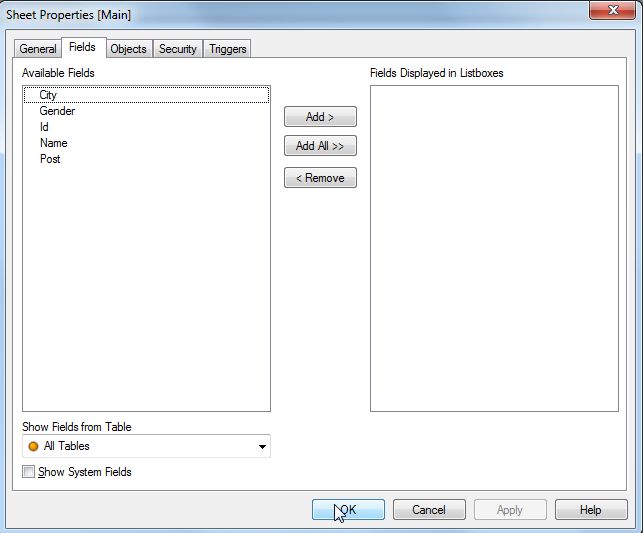Open the Triggers tab
The image size is (643, 533).
(228, 49)
